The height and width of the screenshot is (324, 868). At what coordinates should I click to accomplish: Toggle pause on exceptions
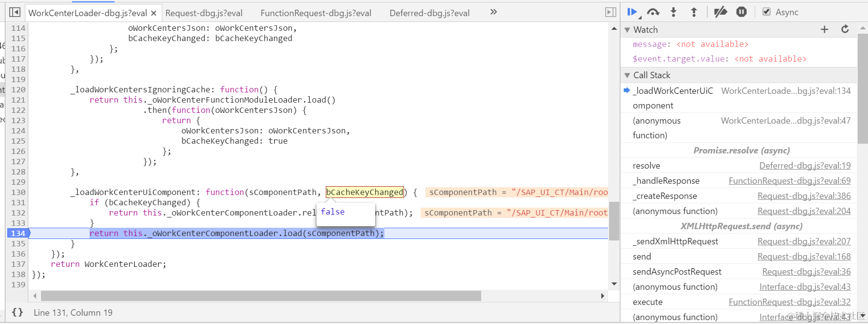(x=741, y=12)
